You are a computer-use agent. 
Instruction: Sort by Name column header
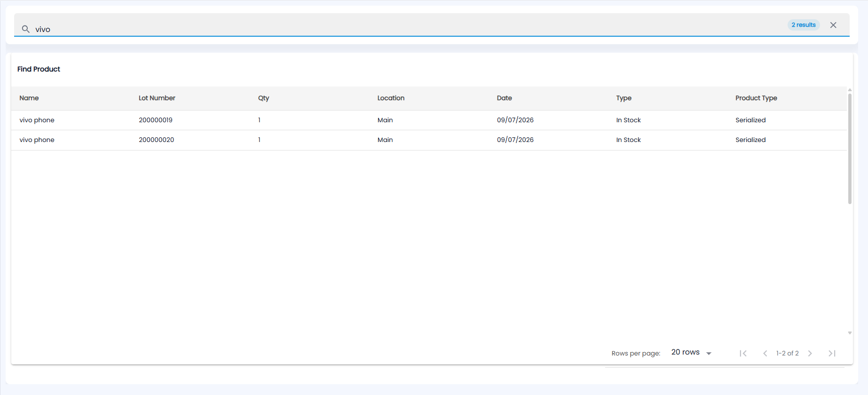29,98
